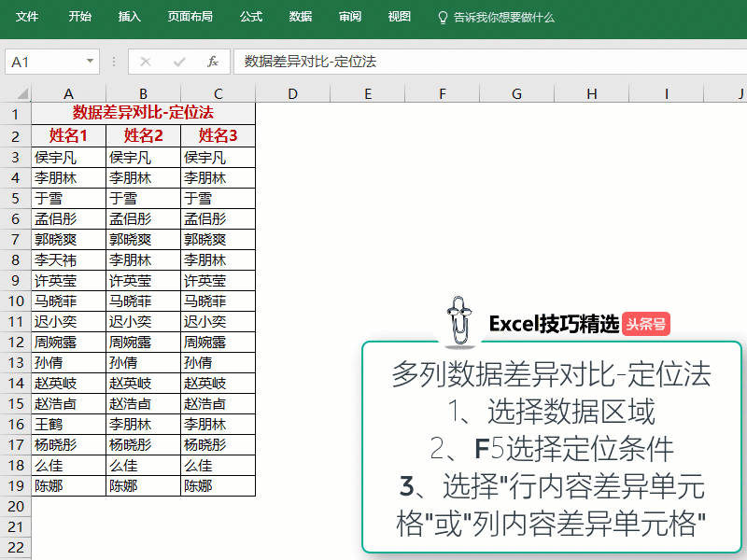747x560 pixels.
Task: Click 杨晓彤 in column B
Action: pyautogui.click(x=144, y=445)
